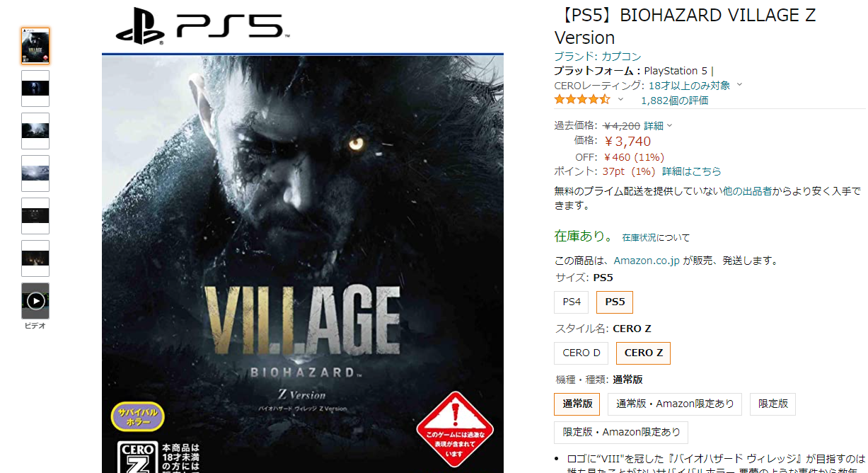Expand the past price 詳細 details
This screenshot has height=473, width=868.
tap(658, 125)
